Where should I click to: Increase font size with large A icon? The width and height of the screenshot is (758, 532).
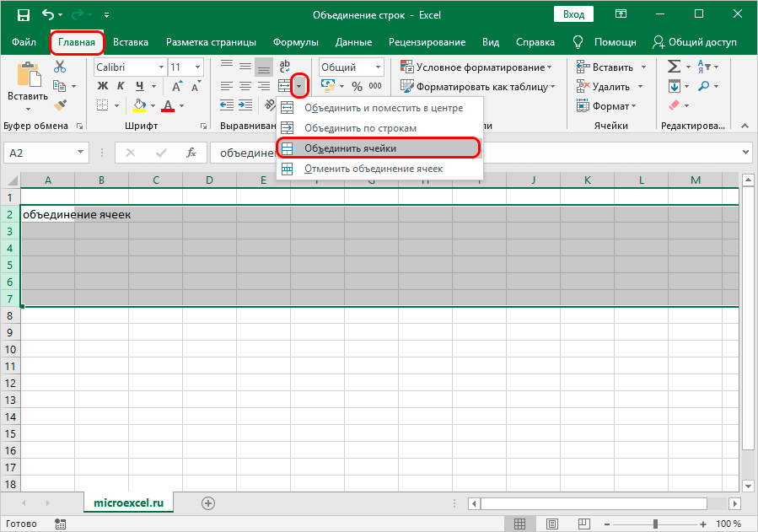(x=177, y=86)
